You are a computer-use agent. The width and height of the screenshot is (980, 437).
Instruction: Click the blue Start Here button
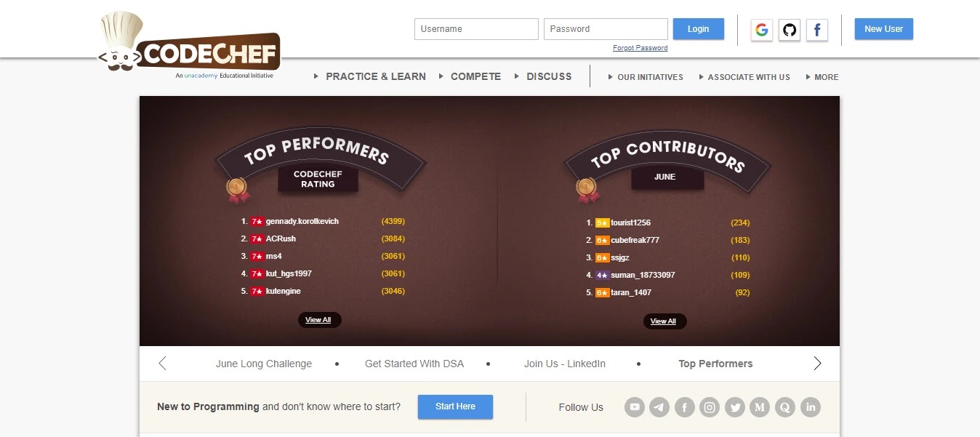455,407
